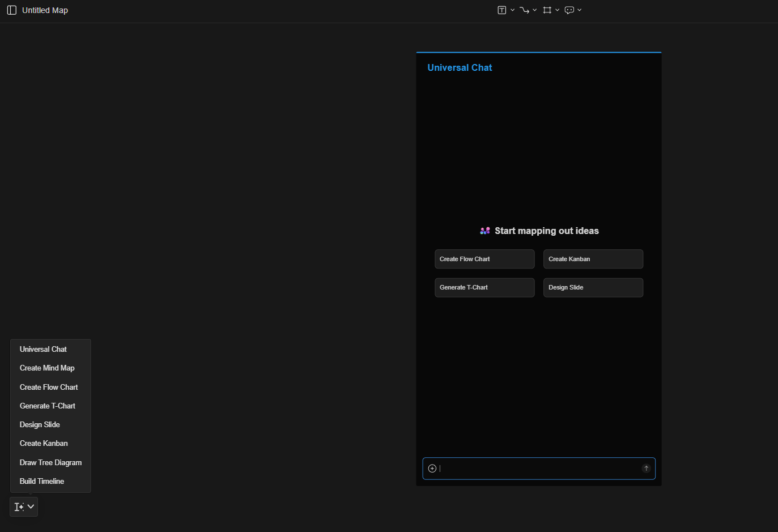Screen dimensions: 778x532
Task: Click the Design Slide suggestion button
Action: coord(593,287)
